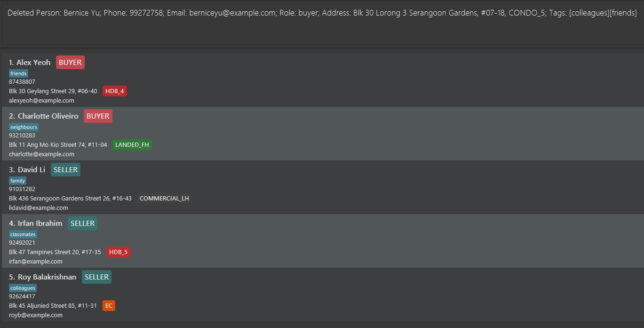The image size is (644, 328).
Task: Click Roy Balakrishnan's SELLER role badge
Action: pyautogui.click(x=96, y=277)
